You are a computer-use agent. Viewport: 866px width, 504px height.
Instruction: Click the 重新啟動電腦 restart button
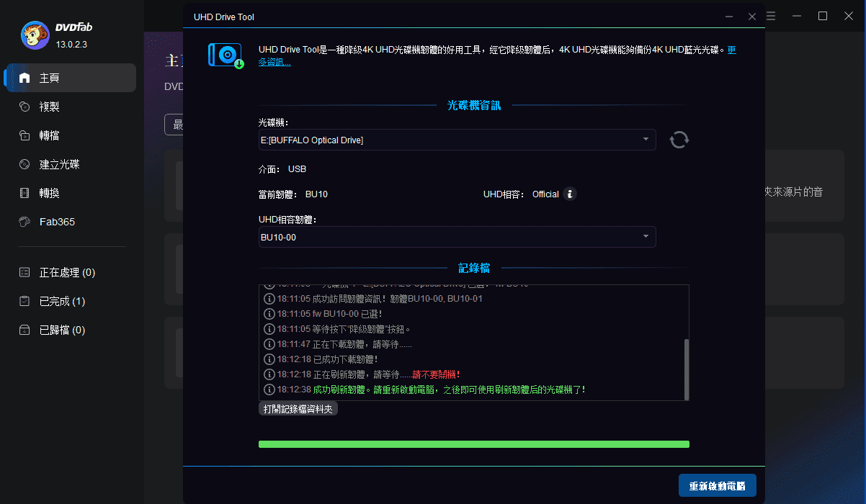717,486
